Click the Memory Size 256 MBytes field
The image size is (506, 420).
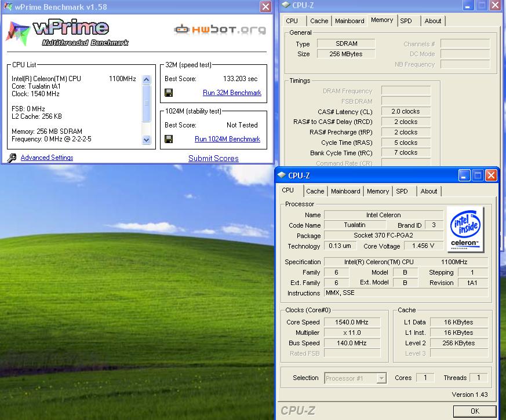346,54
